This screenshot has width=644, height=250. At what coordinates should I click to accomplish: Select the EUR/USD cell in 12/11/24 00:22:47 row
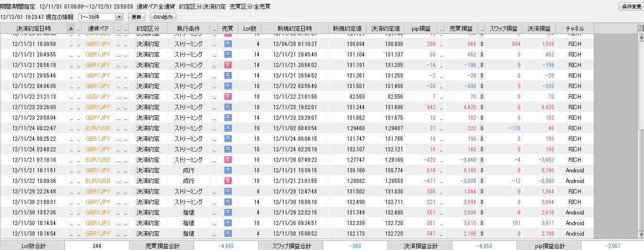click(x=98, y=128)
